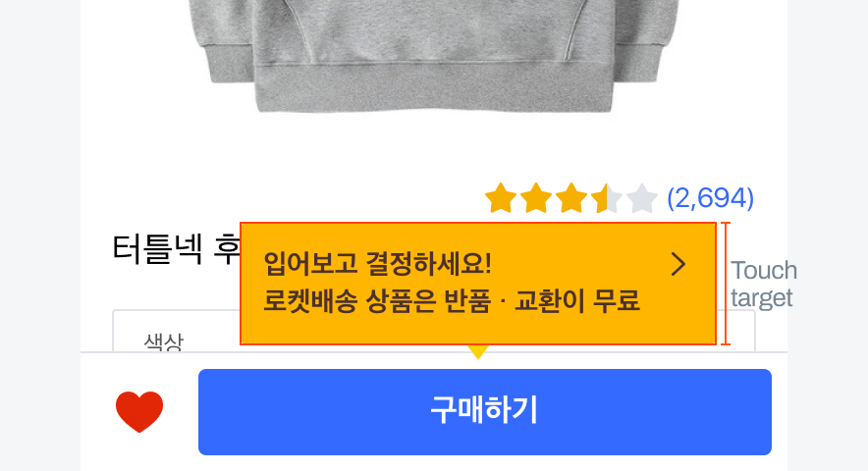868x471 pixels.
Task: Click the sweatshirt's ribbed bottom hem
Action: pos(435,88)
